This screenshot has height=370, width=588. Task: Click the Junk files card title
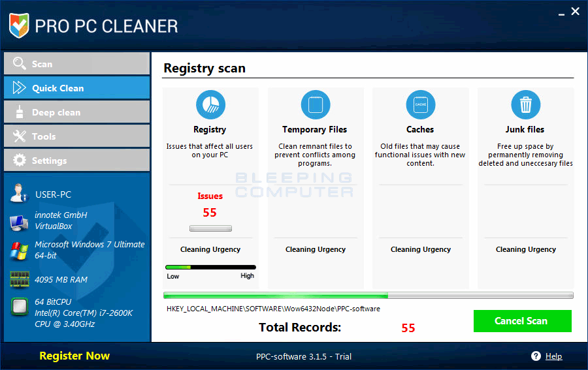point(525,130)
